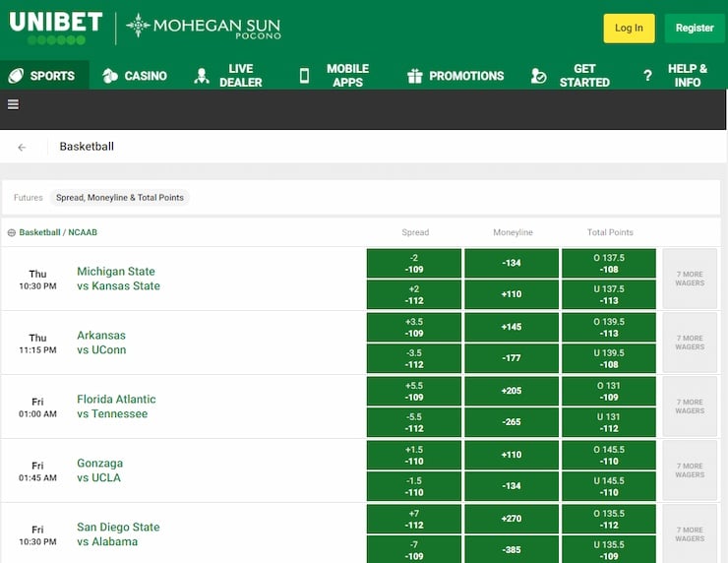Select UConn moneyline -177
The width and height of the screenshot is (728, 563).
[x=512, y=358]
